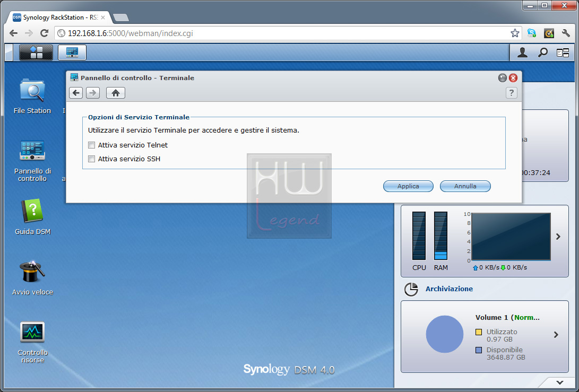Click the Archiviazione pie chart icon
The width and height of the screenshot is (579, 392).
pyautogui.click(x=411, y=290)
